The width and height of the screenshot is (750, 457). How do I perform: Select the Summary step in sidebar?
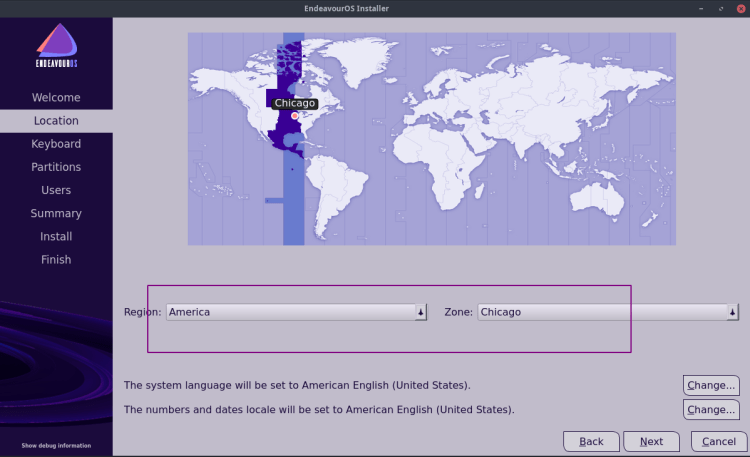tap(56, 213)
